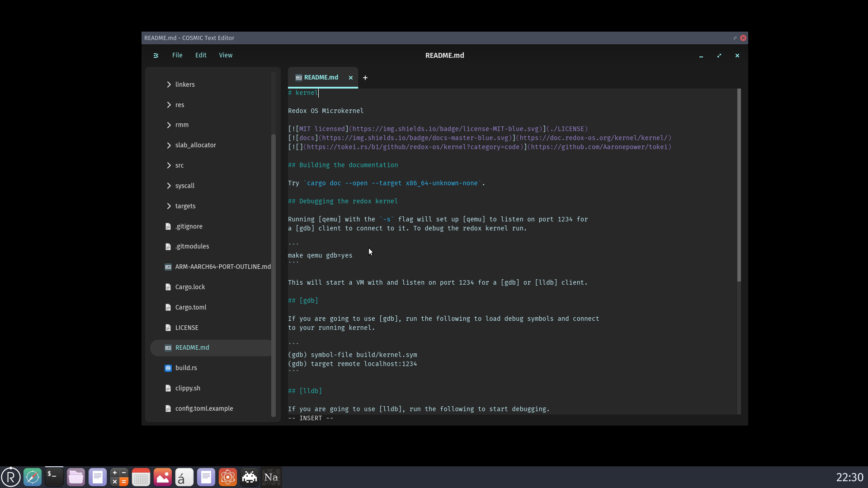Click the sidebar file tree scrollbar

(x=273, y=276)
